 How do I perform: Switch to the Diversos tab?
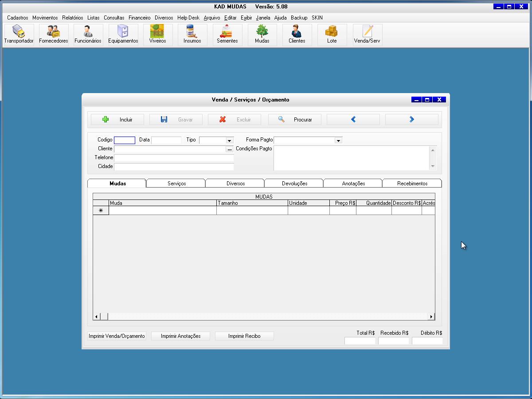[x=235, y=183]
